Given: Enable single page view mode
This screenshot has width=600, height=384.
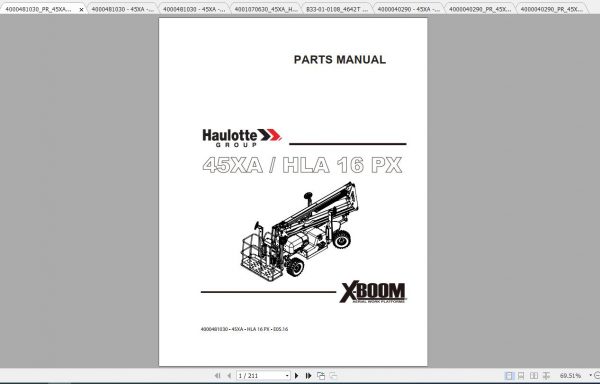Looking at the screenshot, I should click(x=509, y=376).
